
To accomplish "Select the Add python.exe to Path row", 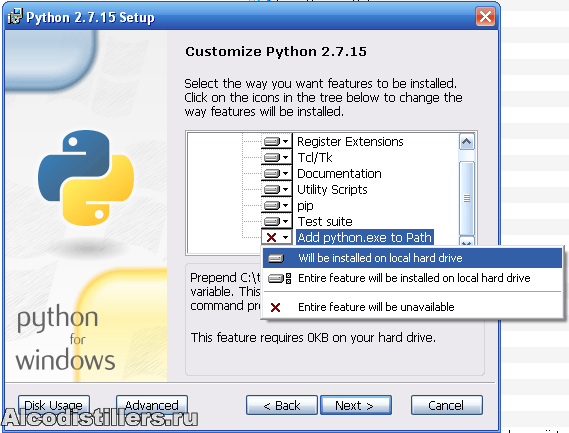I will [x=365, y=237].
